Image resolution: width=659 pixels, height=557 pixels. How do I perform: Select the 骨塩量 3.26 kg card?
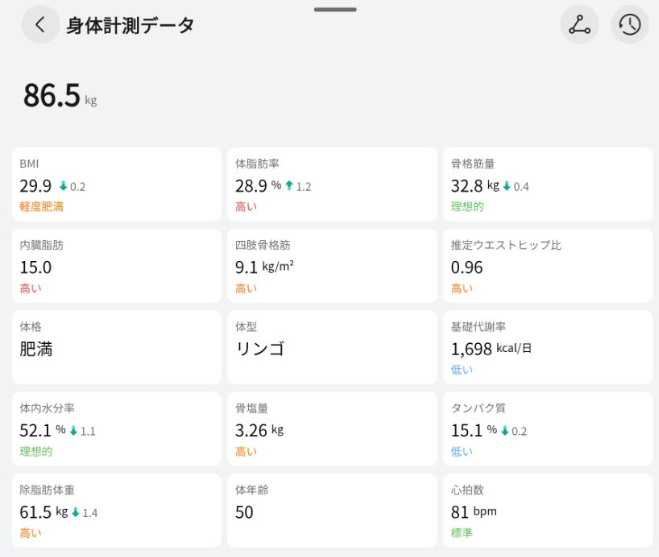tap(332, 429)
